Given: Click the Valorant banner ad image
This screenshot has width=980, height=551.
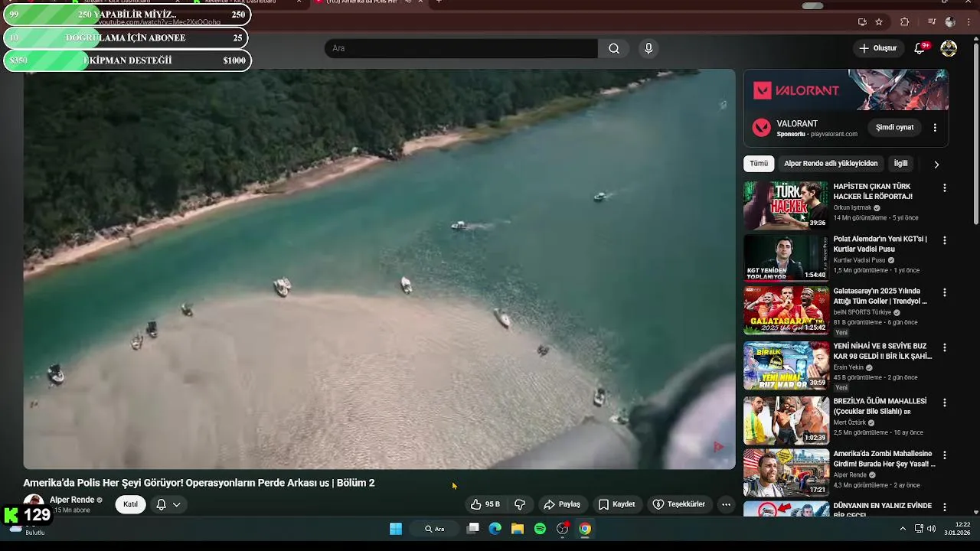Looking at the screenshot, I should click(x=846, y=90).
